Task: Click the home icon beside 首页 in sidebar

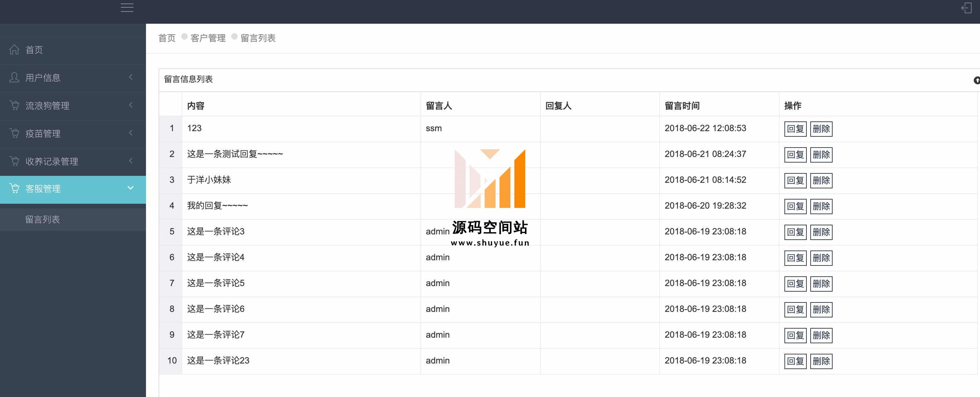Action: 14,50
